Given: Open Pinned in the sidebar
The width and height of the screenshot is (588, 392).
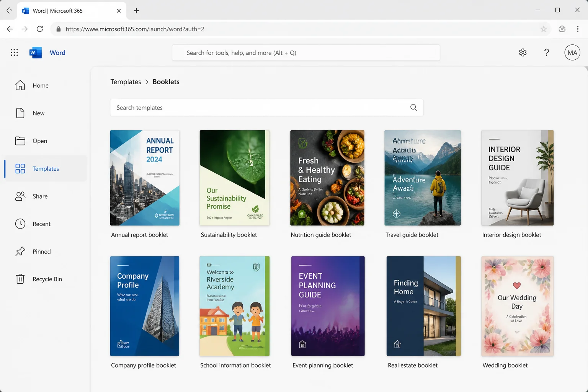Looking at the screenshot, I should 46,252.
